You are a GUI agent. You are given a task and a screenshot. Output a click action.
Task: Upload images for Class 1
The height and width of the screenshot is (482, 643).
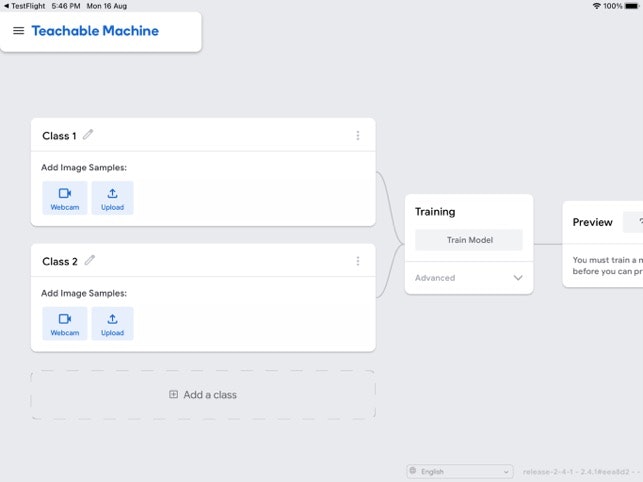click(x=112, y=198)
